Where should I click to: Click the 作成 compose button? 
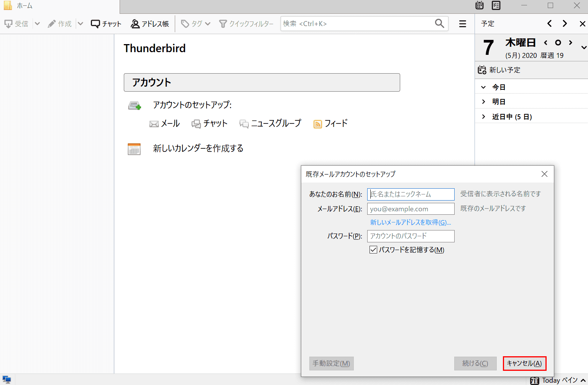click(59, 24)
